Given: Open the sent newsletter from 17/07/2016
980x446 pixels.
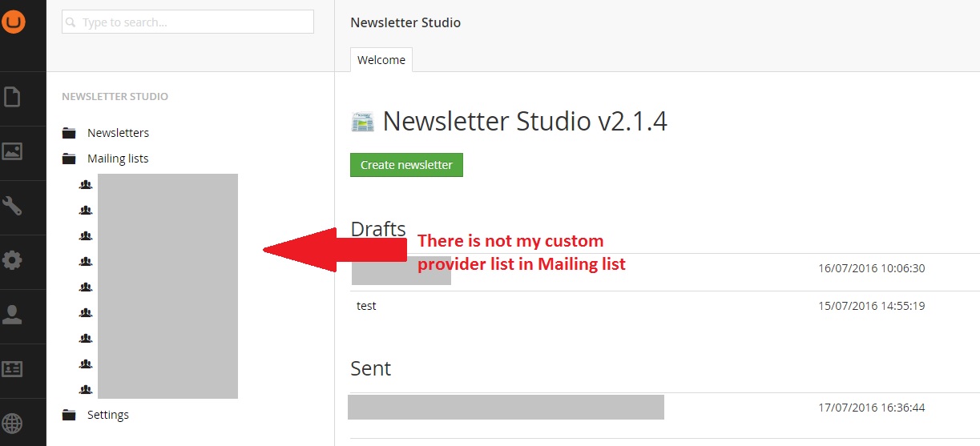Looking at the screenshot, I should point(506,408).
